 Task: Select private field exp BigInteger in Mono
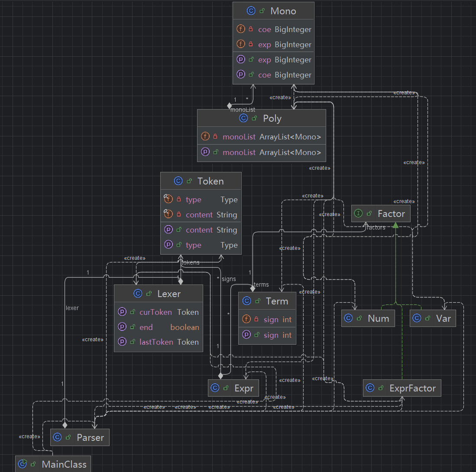tap(273, 45)
